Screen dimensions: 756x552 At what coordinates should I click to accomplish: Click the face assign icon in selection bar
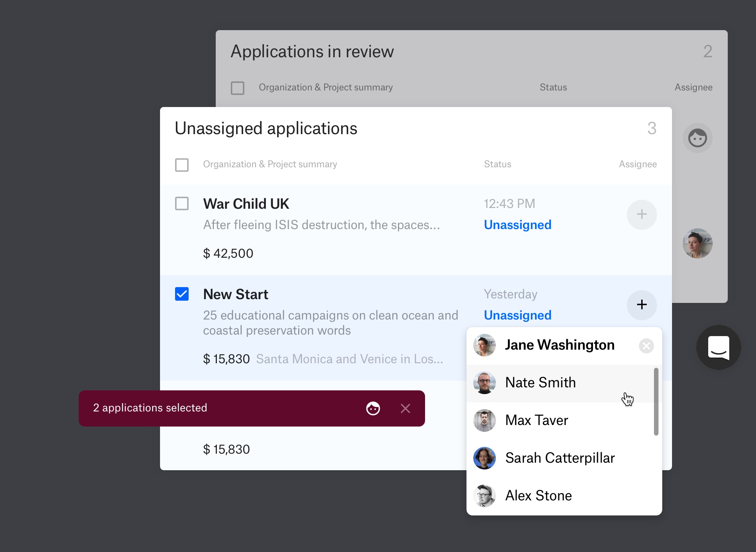coord(373,408)
